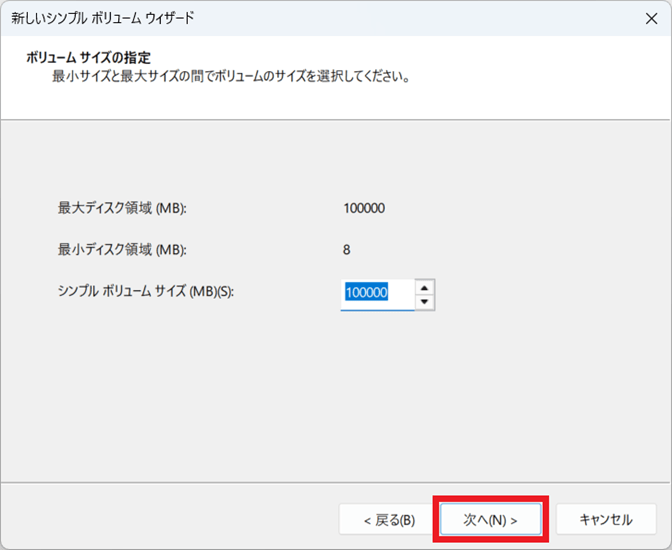Click the highlighted 100000 text in the field
672x550 pixels.
(365, 293)
